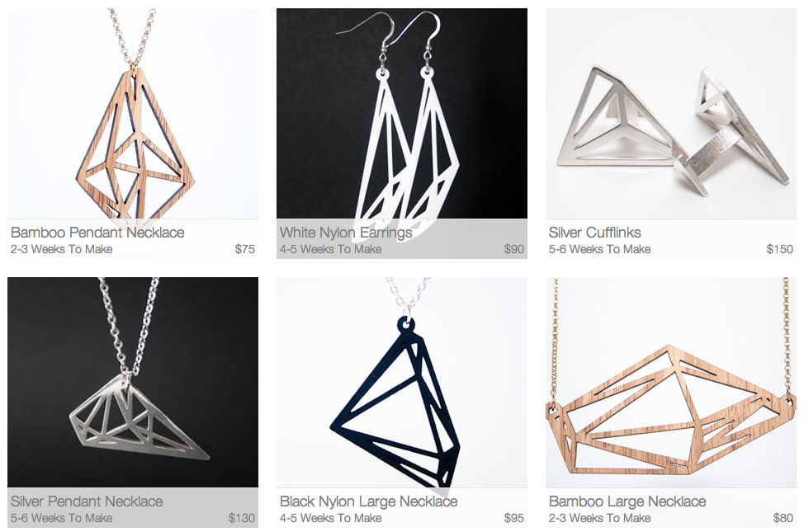Select the Silver Cufflinks product photo
804x532 pixels.
(670, 113)
